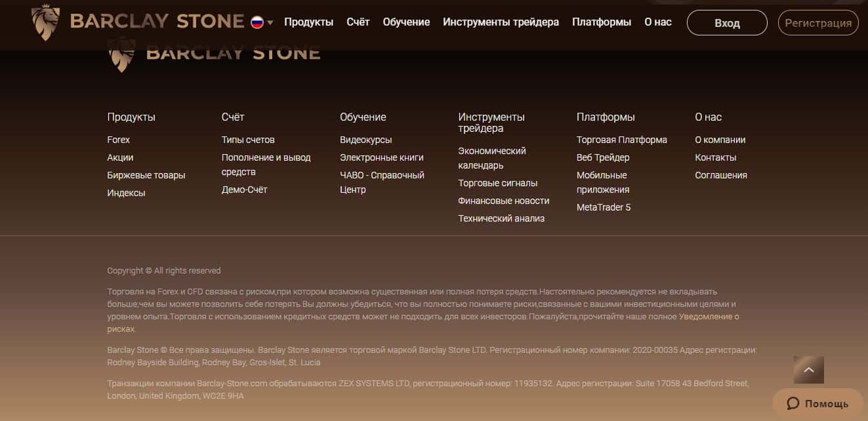This screenshot has height=421, width=868.
Task: Go to Типы счетов page
Action: (x=248, y=140)
